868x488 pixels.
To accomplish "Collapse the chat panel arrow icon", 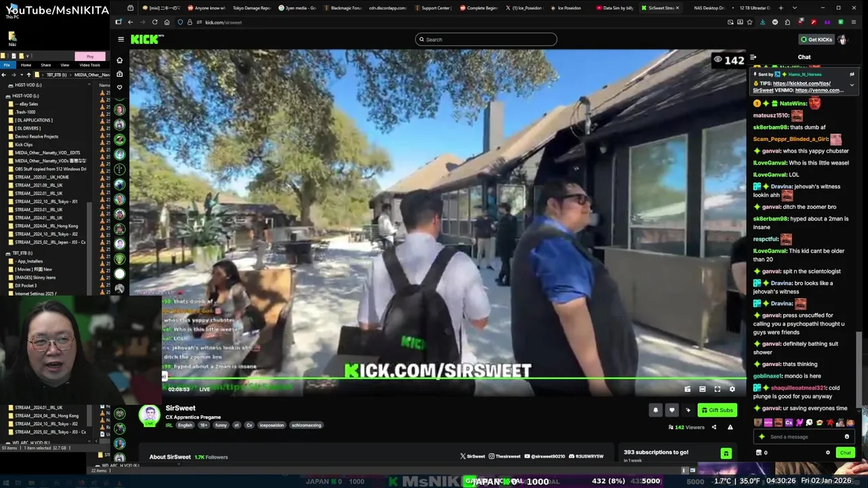I will pos(753,57).
